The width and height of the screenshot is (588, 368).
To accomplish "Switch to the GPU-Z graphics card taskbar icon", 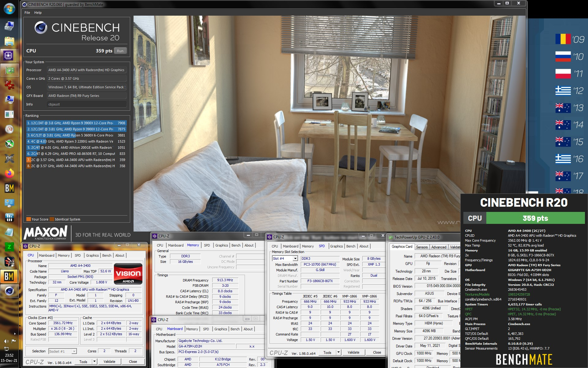I will 9,71.
